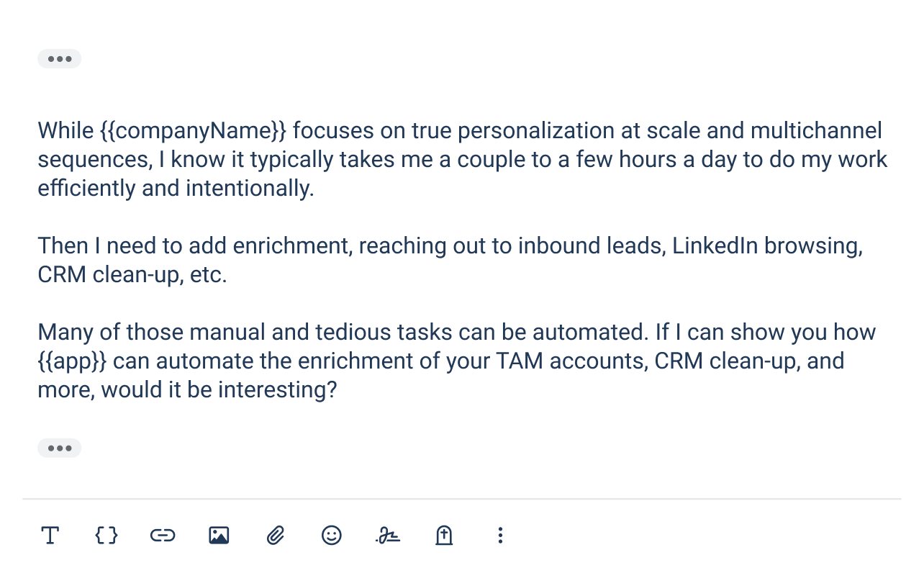Select the {{companyName}} variable token
924x573 pixels.
(194, 130)
